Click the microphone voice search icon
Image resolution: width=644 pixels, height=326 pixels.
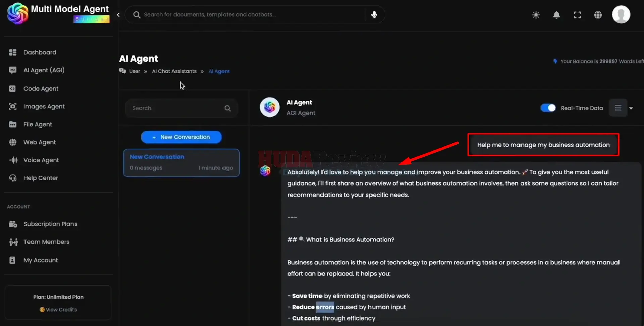[x=374, y=15]
